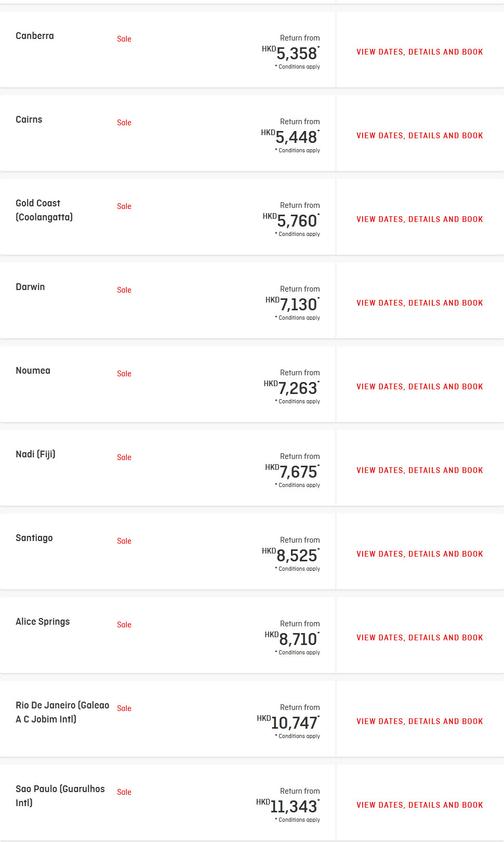Click the Nadi (Fiji) HKD 7,675 price
The height and width of the screenshot is (842, 504).
coord(293,471)
